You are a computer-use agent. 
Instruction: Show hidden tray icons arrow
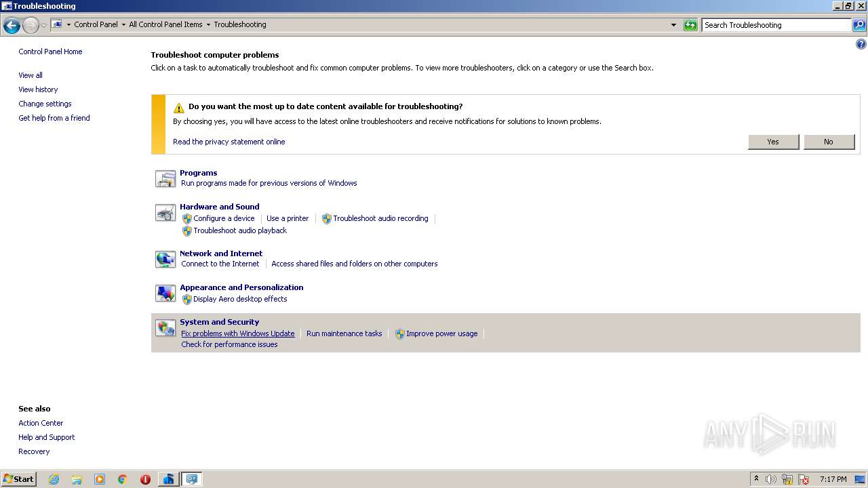point(756,479)
